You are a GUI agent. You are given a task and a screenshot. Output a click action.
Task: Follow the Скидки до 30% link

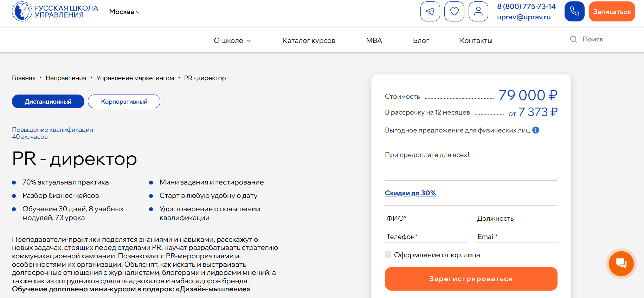pos(410,193)
